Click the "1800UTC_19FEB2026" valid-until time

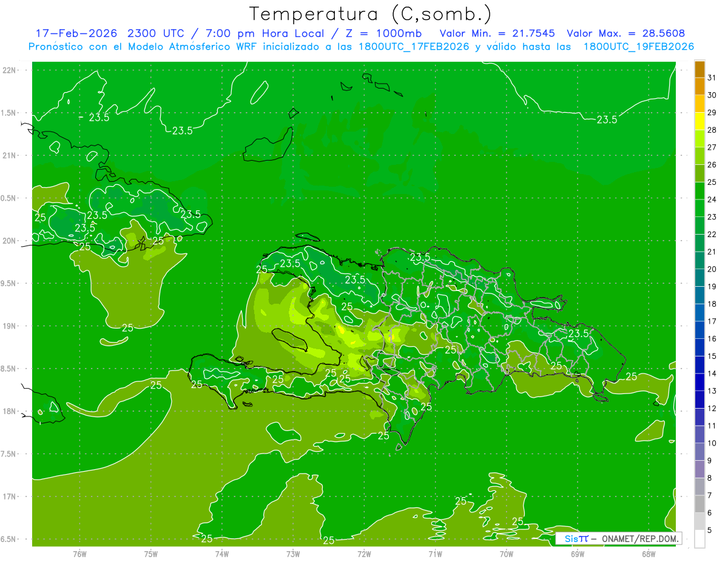(639, 47)
